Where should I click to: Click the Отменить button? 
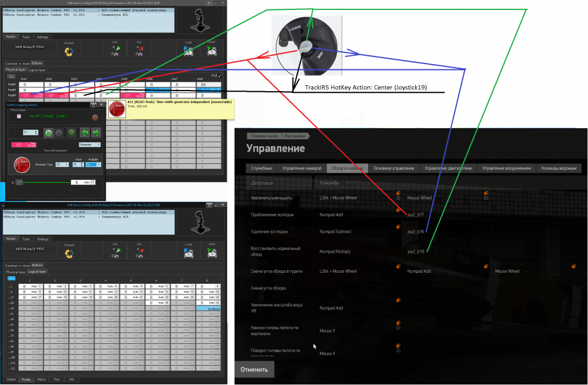tap(254, 370)
